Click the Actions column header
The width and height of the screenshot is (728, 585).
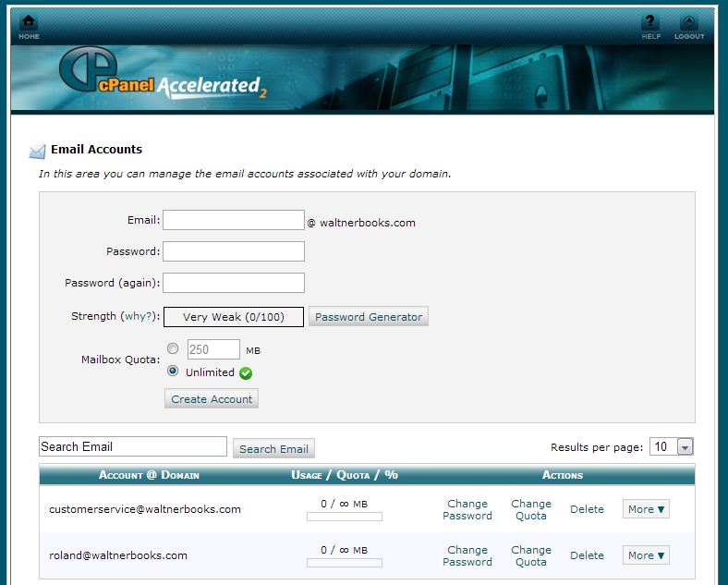563,475
